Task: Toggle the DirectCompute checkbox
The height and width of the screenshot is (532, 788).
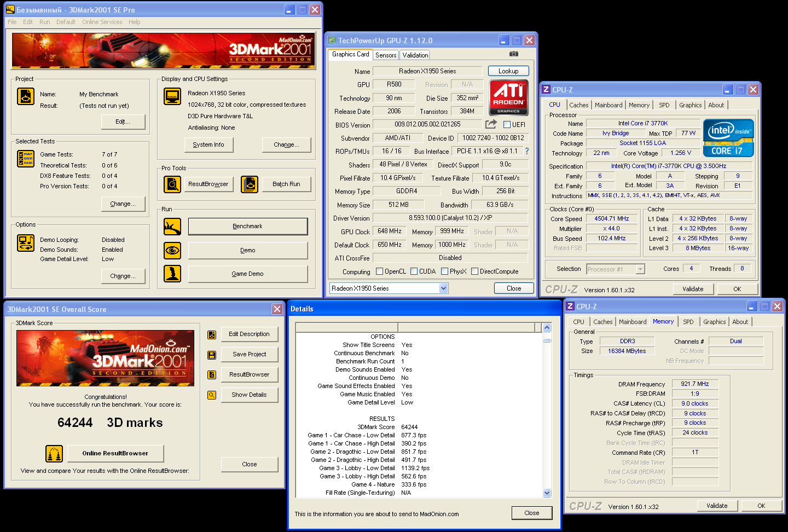Action: pyautogui.click(x=474, y=271)
